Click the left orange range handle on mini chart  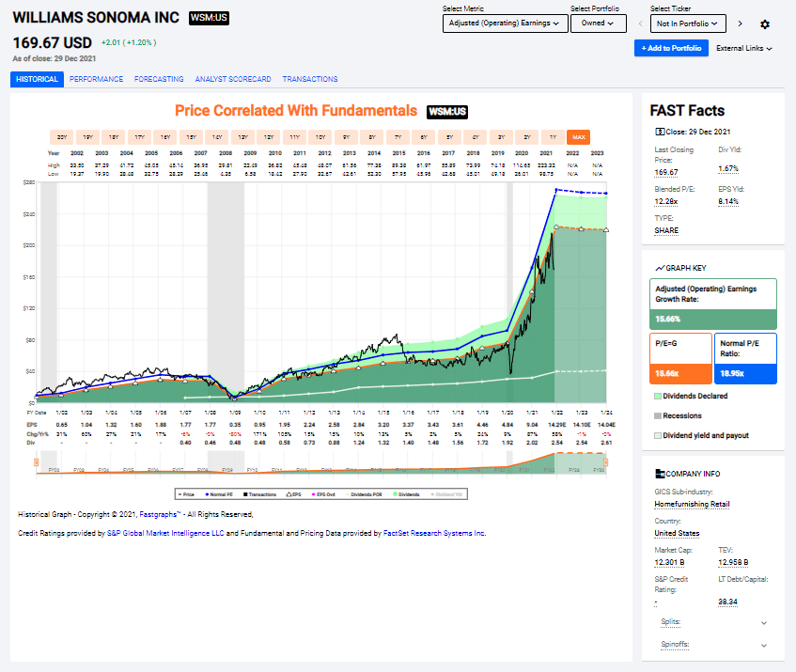36,462
